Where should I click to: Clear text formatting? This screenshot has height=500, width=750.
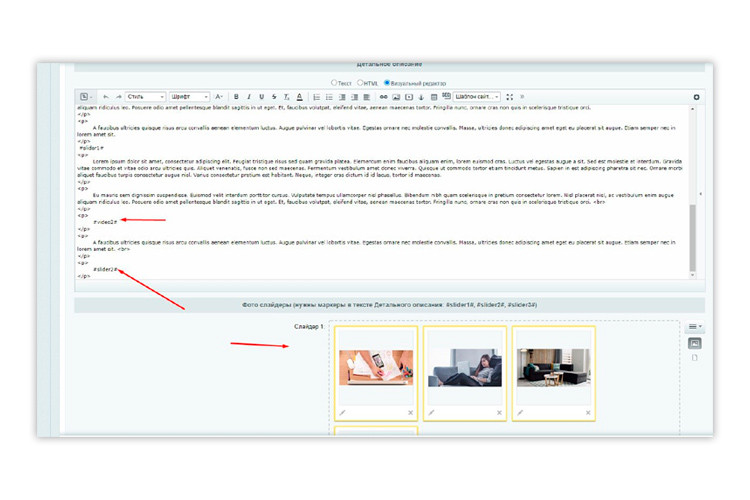[x=286, y=97]
